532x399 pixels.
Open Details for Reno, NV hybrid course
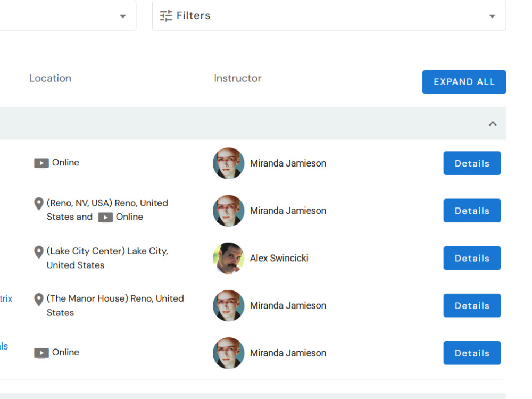click(472, 211)
